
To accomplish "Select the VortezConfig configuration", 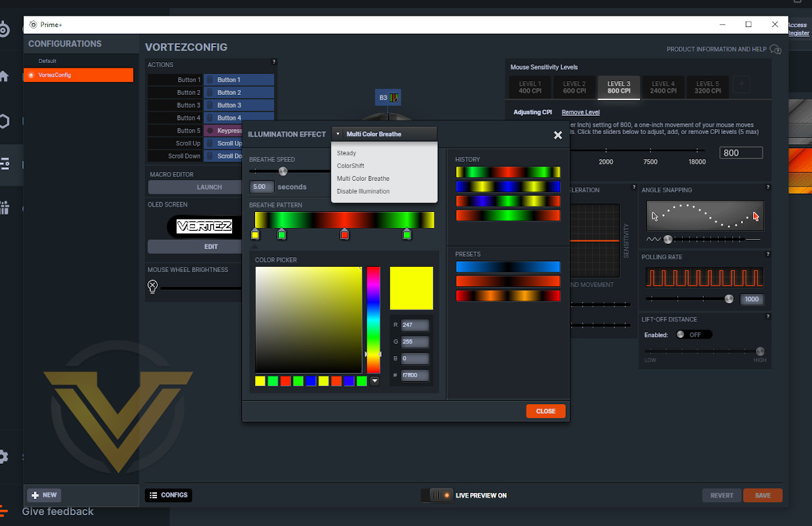I will (x=78, y=75).
